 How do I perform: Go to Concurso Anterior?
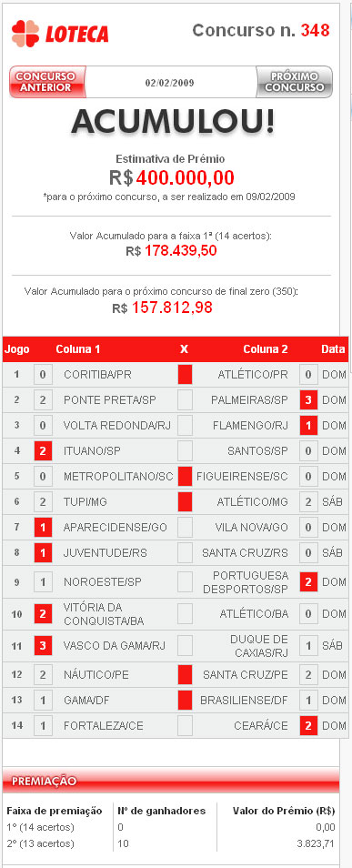(48, 83)
